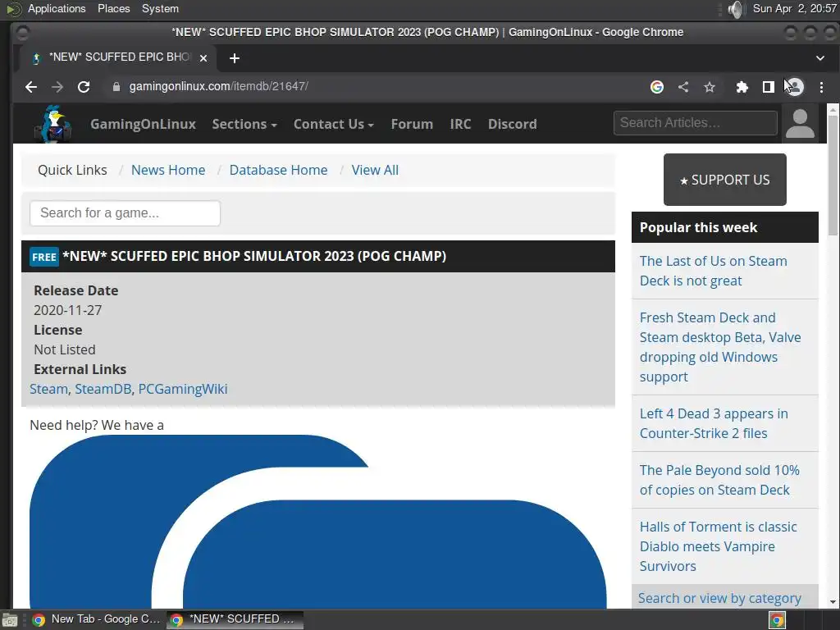Click the GamingOnLinux site title
The image size is (840, 630).
(143, 124)
